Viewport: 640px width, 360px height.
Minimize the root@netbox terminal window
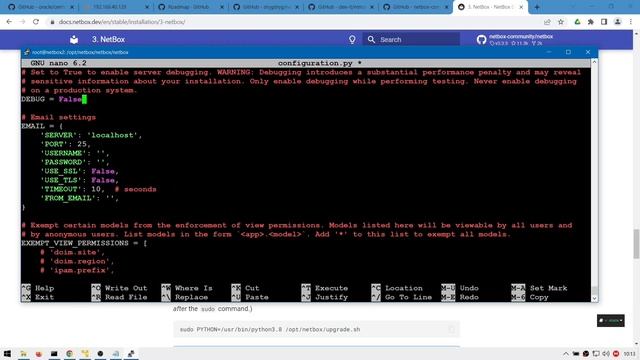tap(549, 52)
